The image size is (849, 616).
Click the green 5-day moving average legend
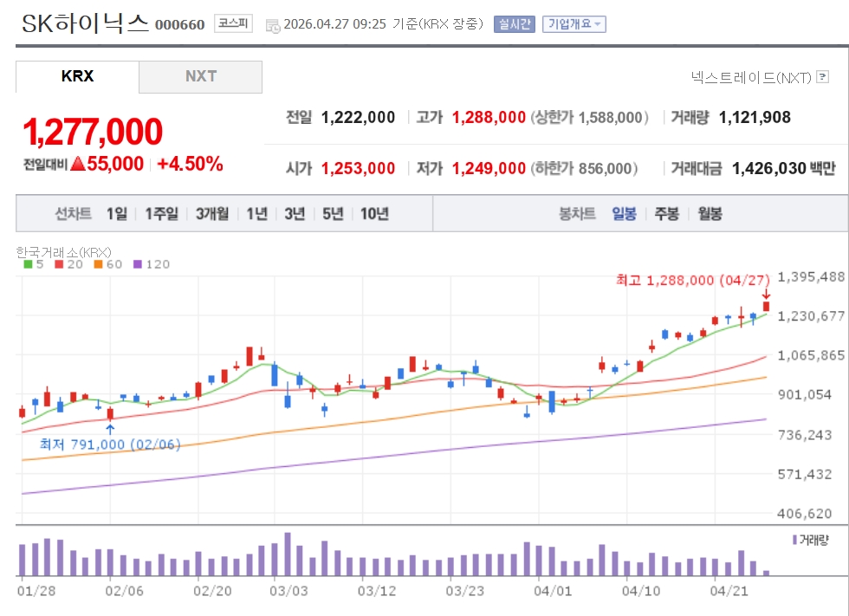pyautogui.click(x=32, y=264)
